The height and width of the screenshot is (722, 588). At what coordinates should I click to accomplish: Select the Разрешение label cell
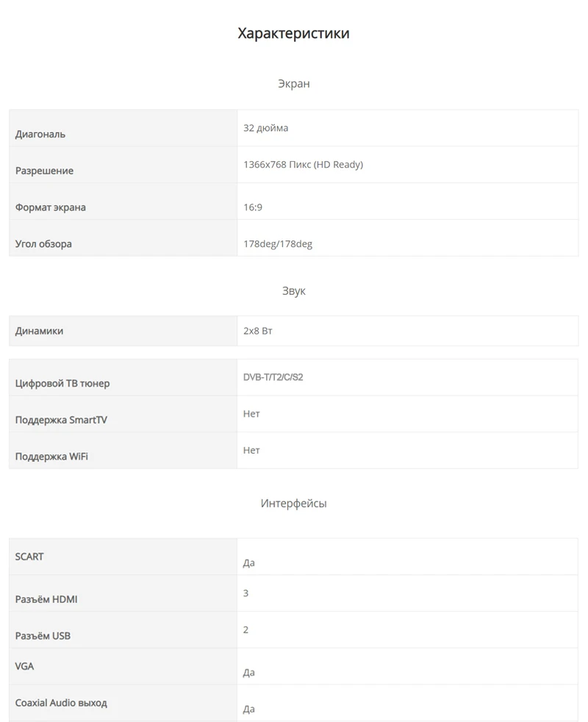coord(44,171)
